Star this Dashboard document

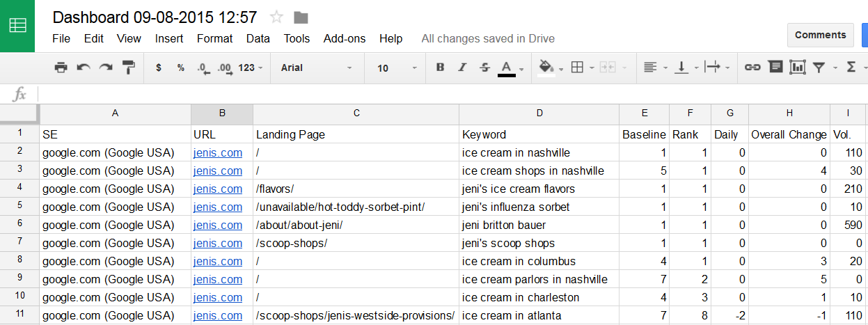coord(276,17)
